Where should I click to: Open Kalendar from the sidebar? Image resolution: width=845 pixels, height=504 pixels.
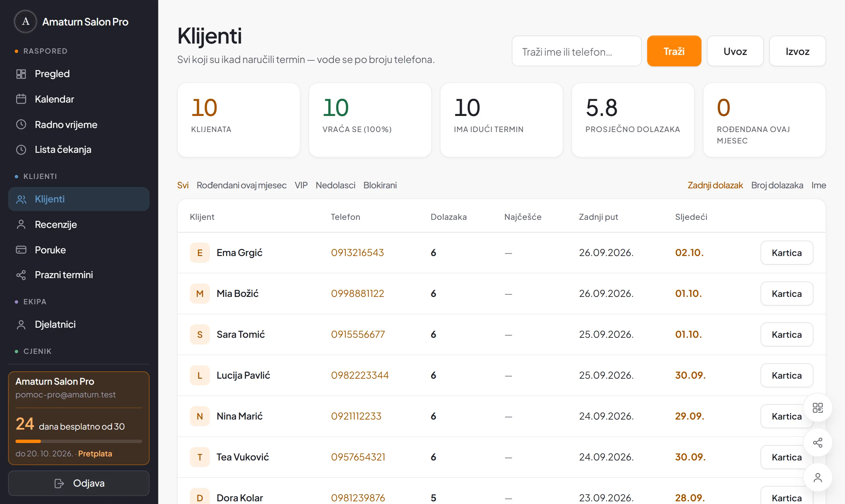click(78, 99)
